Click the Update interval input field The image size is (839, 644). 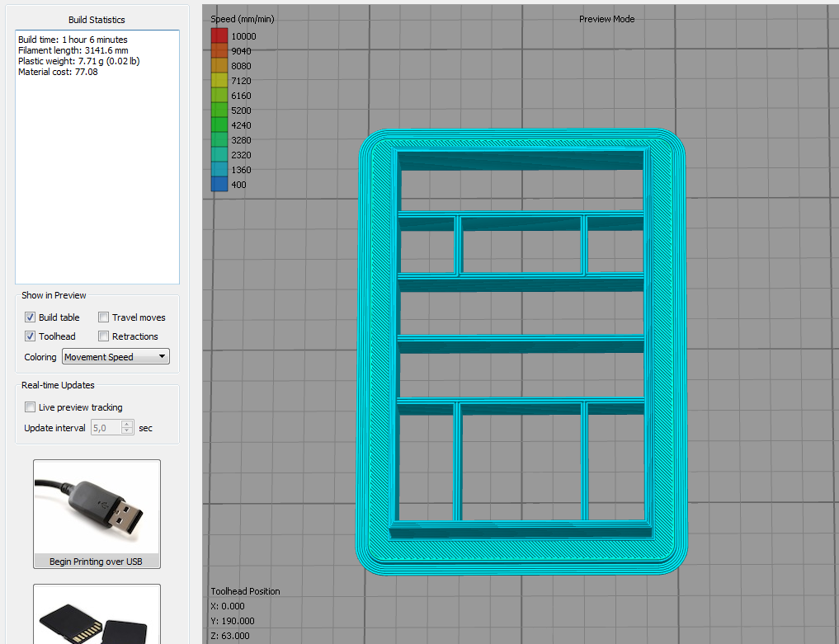(x=105, y=428)
